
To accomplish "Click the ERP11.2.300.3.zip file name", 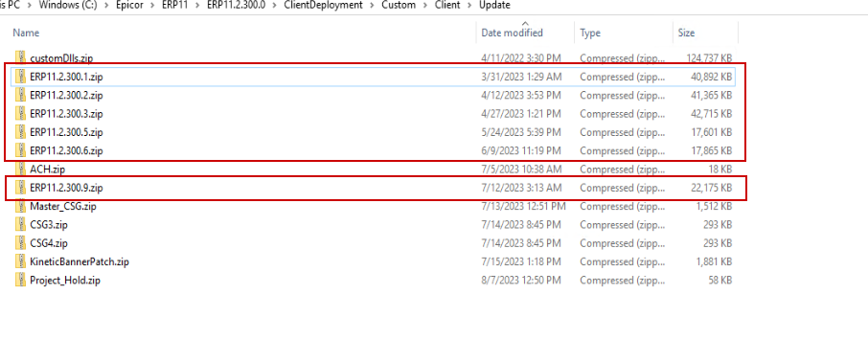I will click(x=66, y=114).
